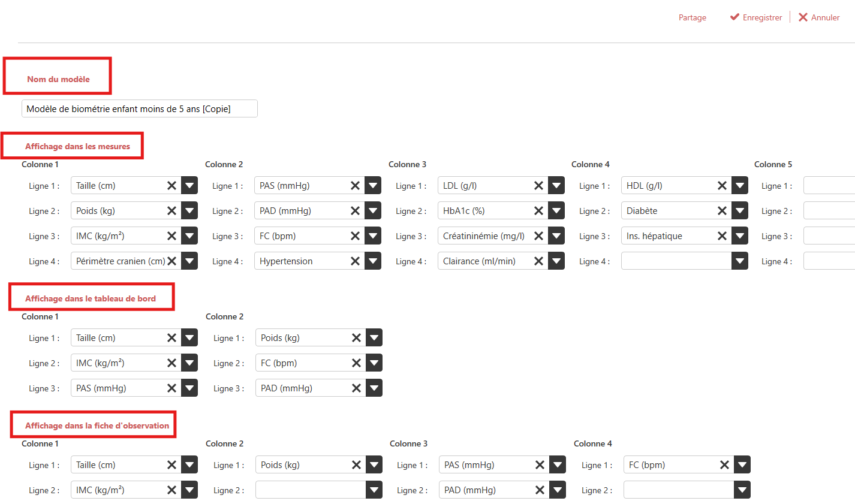The image size is (855, 504).
Task: Expand the empty Colonne 4 Ligne 4 dropdown
Action: click(x=740, y=261)
